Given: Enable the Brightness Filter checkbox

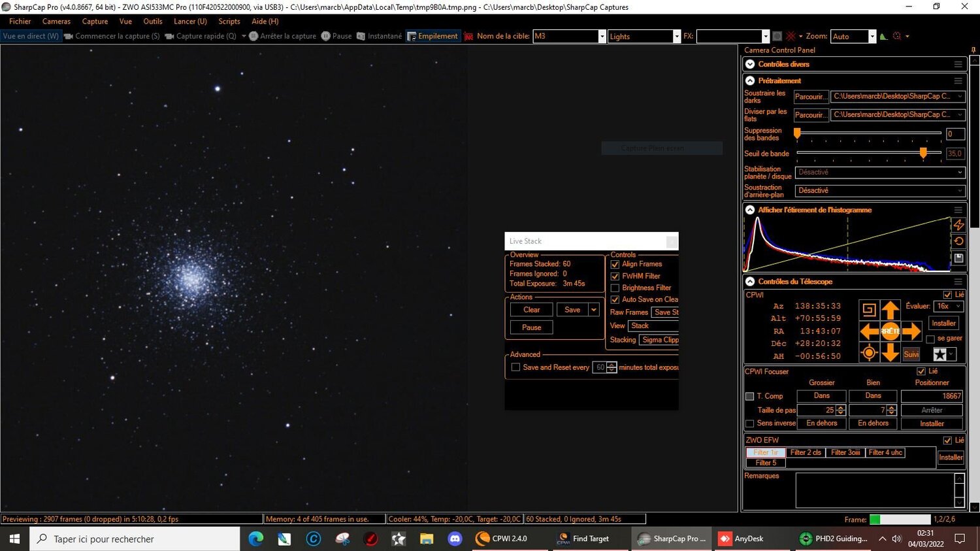Looking at the screenshot, I should 615,288.
